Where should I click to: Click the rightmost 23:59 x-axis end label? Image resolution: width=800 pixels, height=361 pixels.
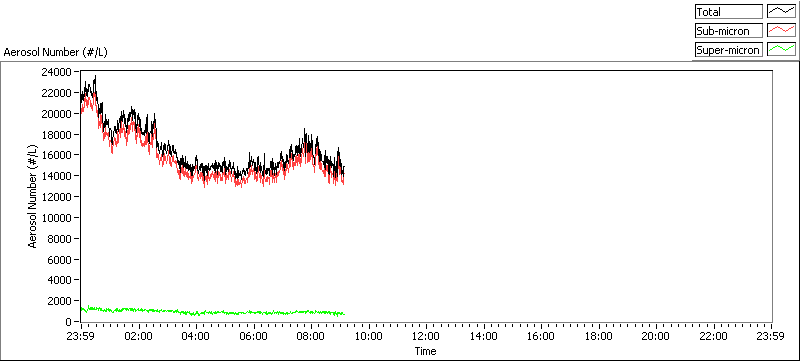point(771,337)
